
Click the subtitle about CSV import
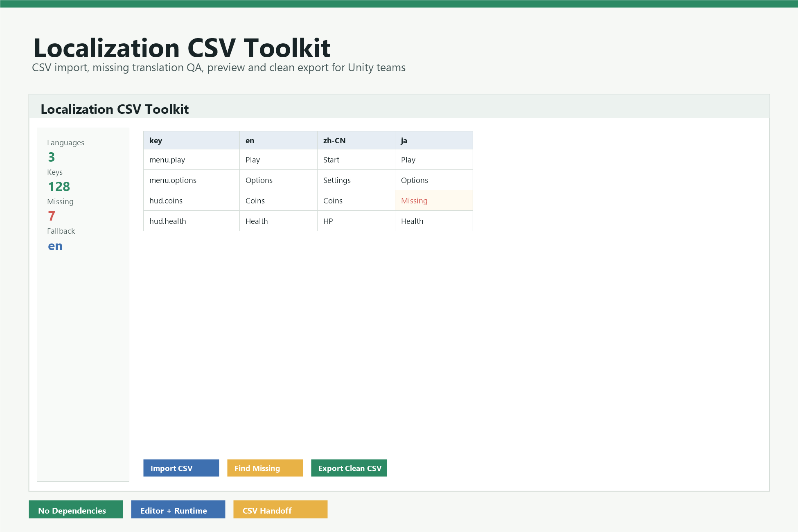(219, 68)
